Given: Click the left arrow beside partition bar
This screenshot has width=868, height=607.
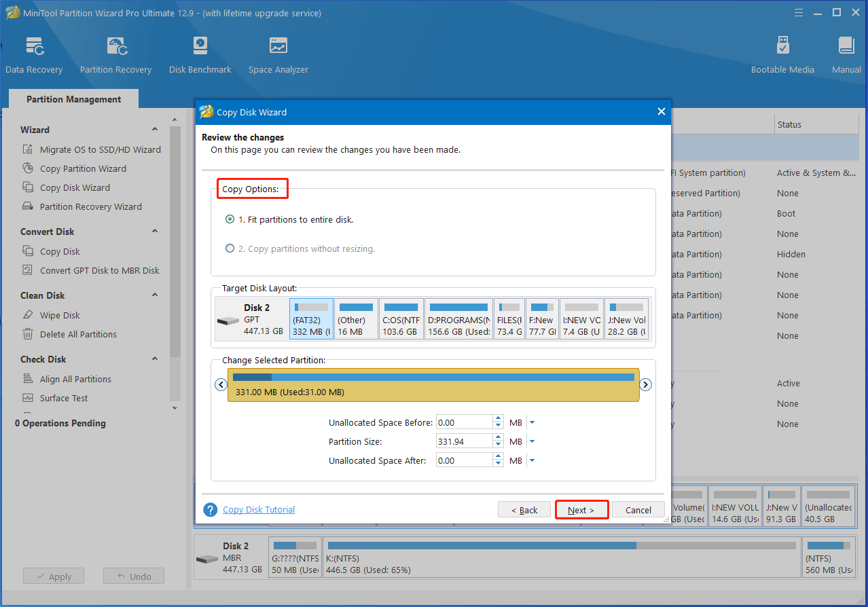Looking at the screenshot, I should tap(221, 385).
